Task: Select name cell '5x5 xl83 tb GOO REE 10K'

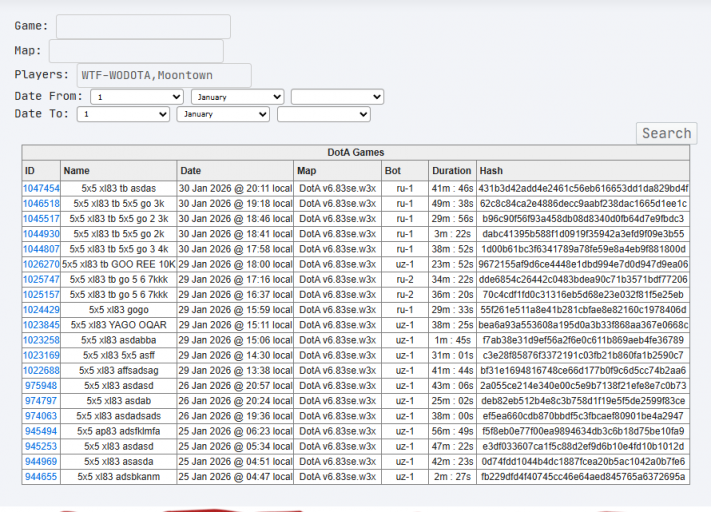Action: tap(118, 264)
